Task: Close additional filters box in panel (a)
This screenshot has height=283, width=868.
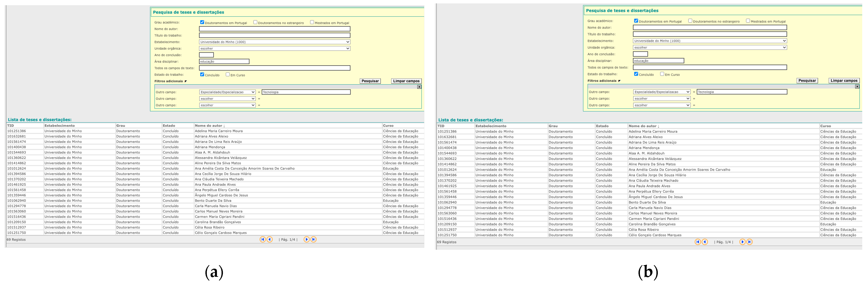Action: pos(419,87)
